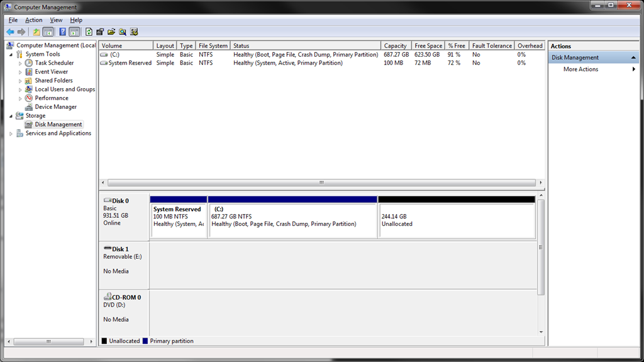Image resolution: width=644 pixels, height=362 pixels.
Task: Click the Back arrow in the toolbar
Action: click(x=10, y=31)
